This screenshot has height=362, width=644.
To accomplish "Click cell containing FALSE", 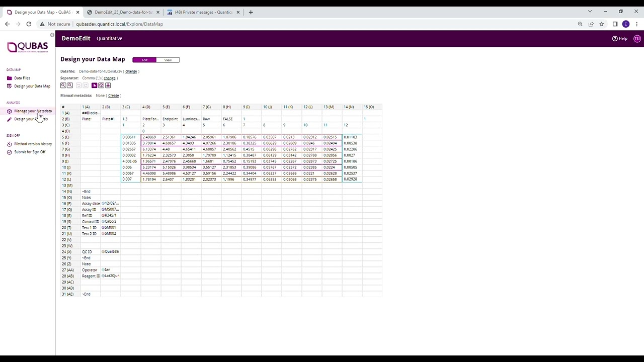I will coord(231,119).
